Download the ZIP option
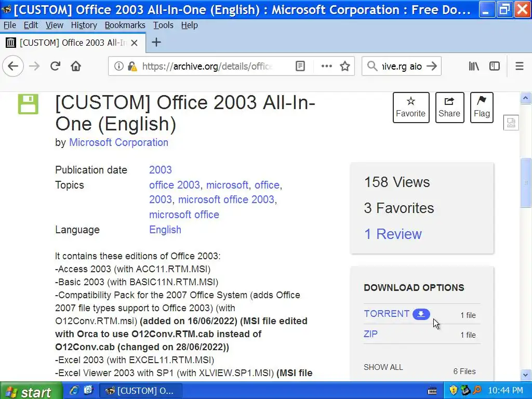Image resolution: width=532 pixels, height=399 pixels. tap(370, 334)
